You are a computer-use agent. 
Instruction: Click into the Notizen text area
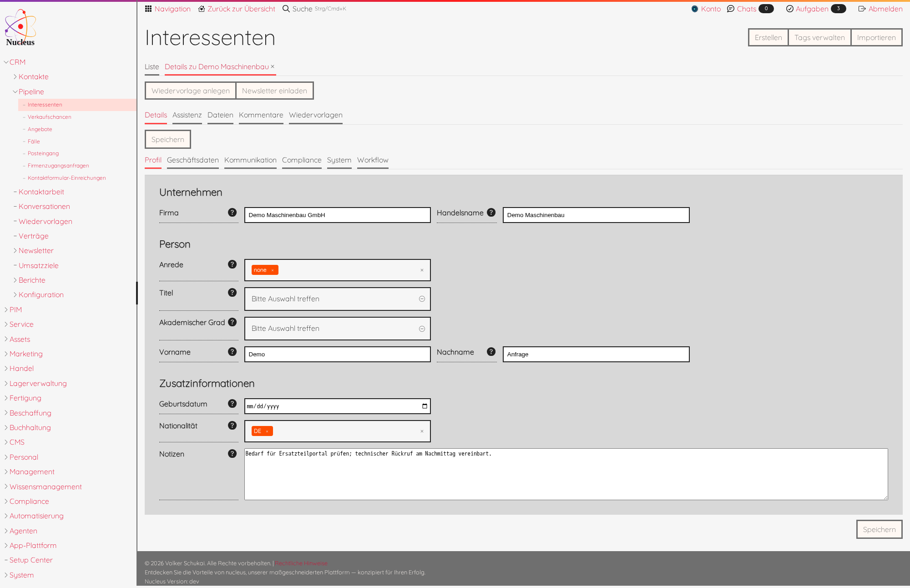pyautogui.click(x=566, y=474)
